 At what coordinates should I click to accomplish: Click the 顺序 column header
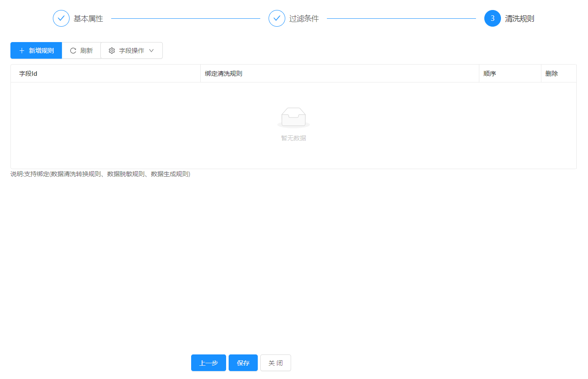(x=490, y=74)
